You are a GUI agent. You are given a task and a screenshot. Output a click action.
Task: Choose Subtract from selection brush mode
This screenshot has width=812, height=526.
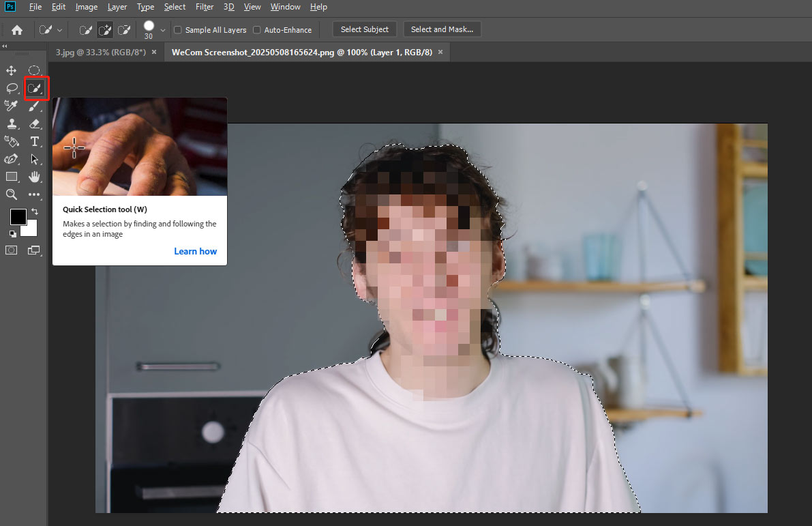click(x=124, y=30)
